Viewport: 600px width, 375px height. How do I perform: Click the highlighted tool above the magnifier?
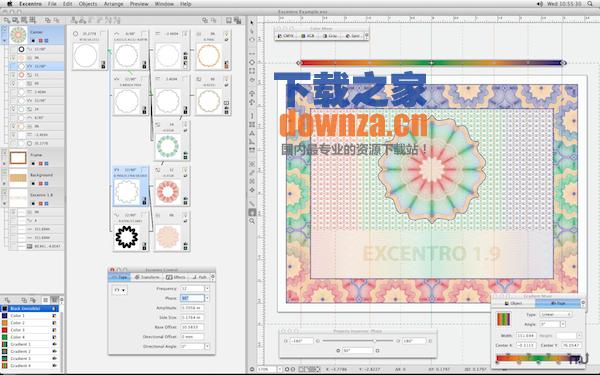click(x=252, y=212)
